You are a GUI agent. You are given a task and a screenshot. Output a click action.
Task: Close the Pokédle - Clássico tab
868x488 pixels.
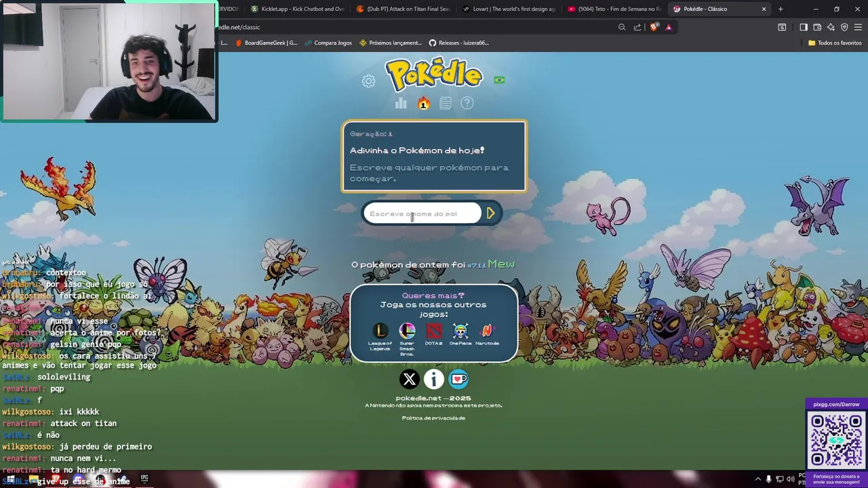764,9
